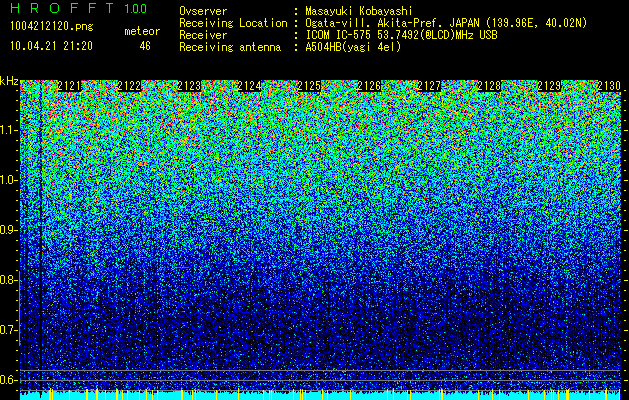Click the Ogata-vill. Akita-Pref. JAPAN location text
The width and height of the screenshot is (629, 400).
[x=446, y=23]
